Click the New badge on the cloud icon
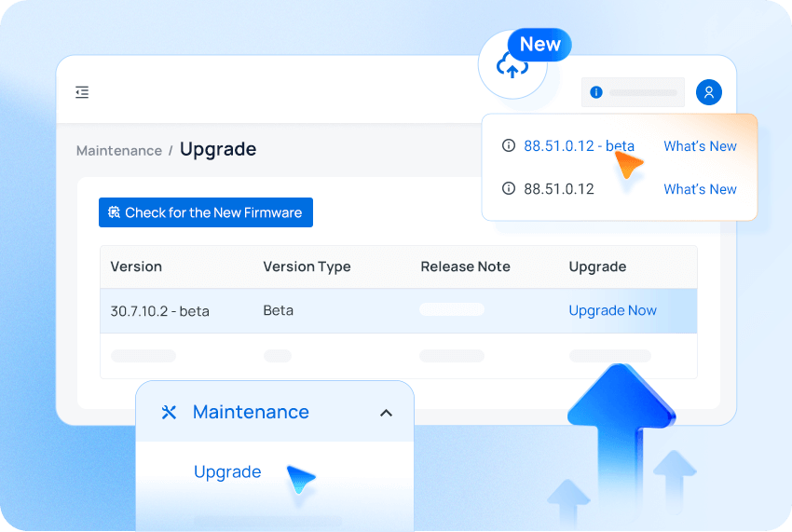Image resolution: width=792 pixels, height=532 pixels. pyautogui.click(x=539, y=45)
